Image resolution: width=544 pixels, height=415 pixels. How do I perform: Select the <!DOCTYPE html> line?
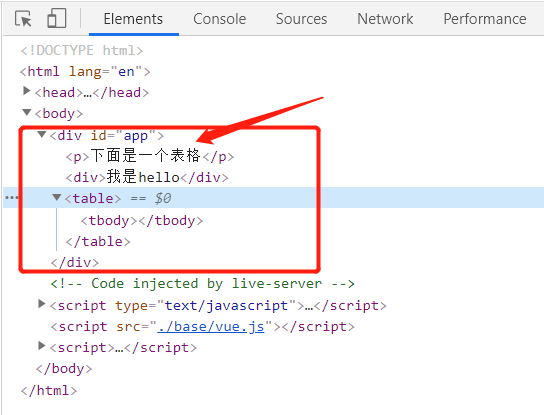pyautogui.click(x=82, y=51)
